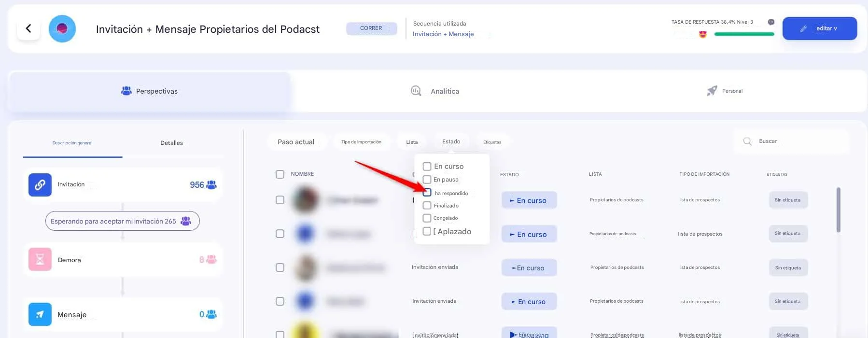Click the Personal rocket icon
The image size is (868, 338).
tap(712, 91)
